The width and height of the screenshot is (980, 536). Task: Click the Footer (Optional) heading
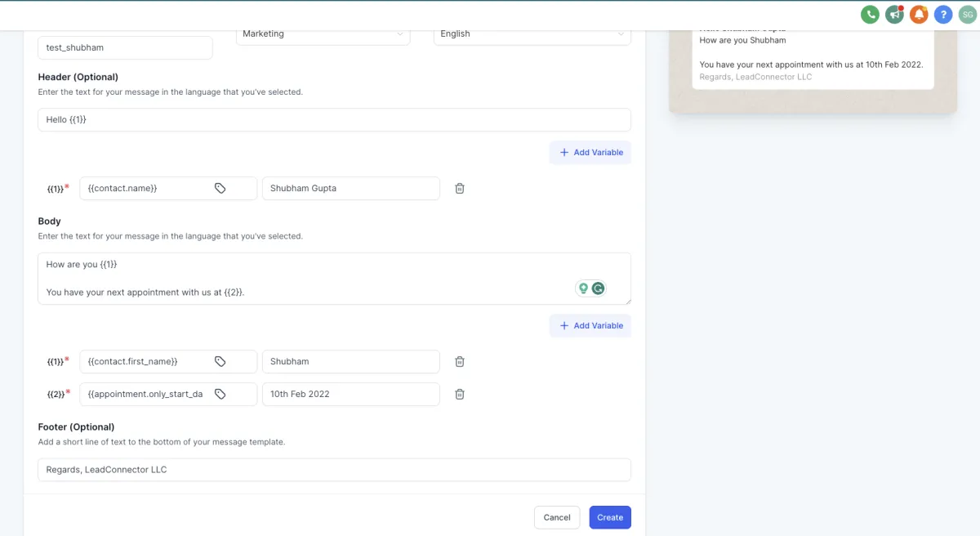(x=77, y=427)
